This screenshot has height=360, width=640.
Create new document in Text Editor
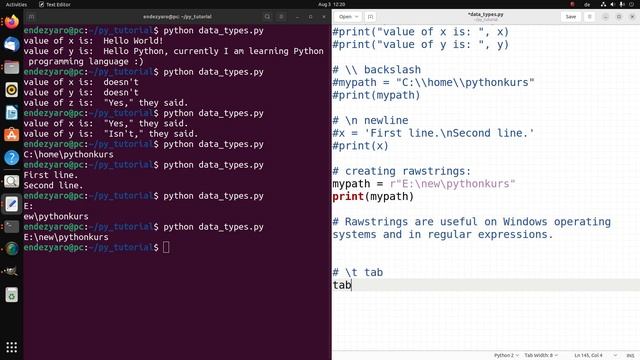[x=370, y=17]
